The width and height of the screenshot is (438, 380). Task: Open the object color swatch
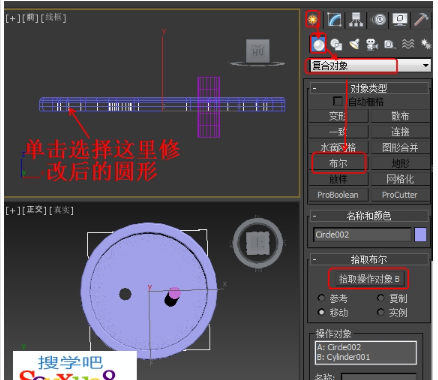tap(420, 235)
